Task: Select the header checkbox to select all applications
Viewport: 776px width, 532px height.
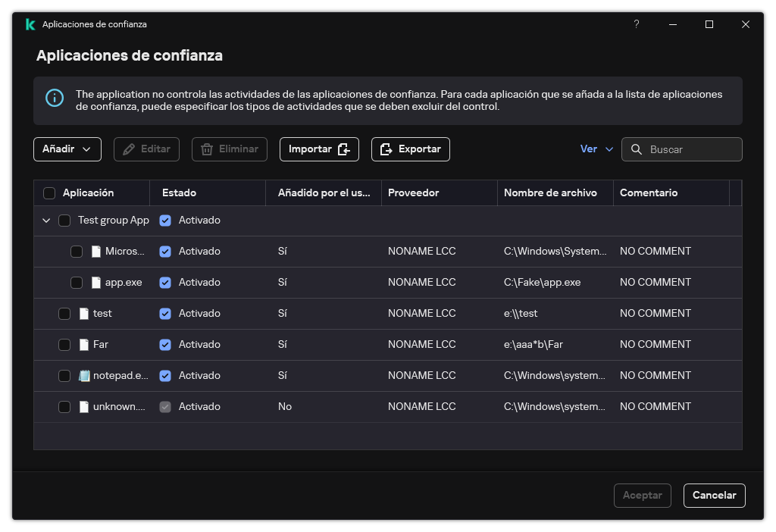Action: 49,192
